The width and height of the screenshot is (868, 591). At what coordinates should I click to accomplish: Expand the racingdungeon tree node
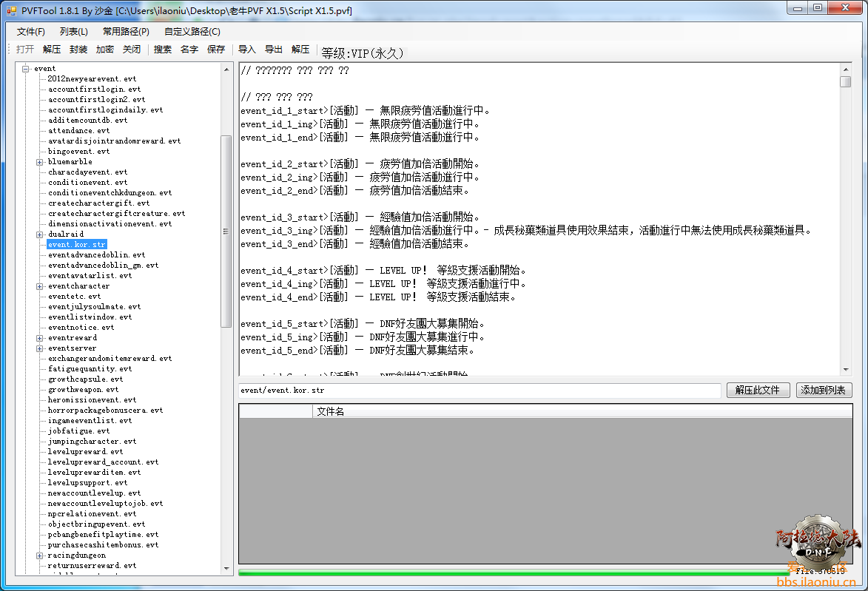click(40, 555)
